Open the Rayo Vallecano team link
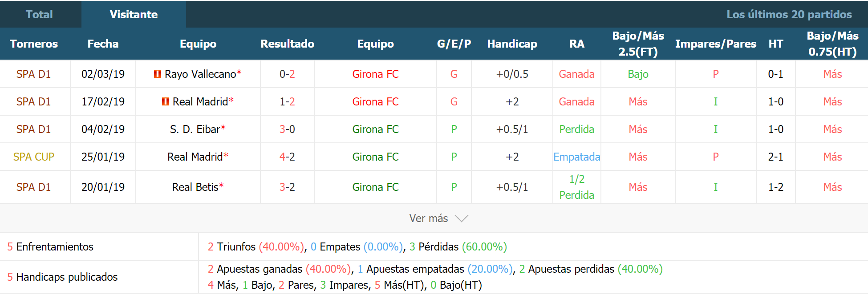Screen dimensions: 868x299 tap(200, 74)
